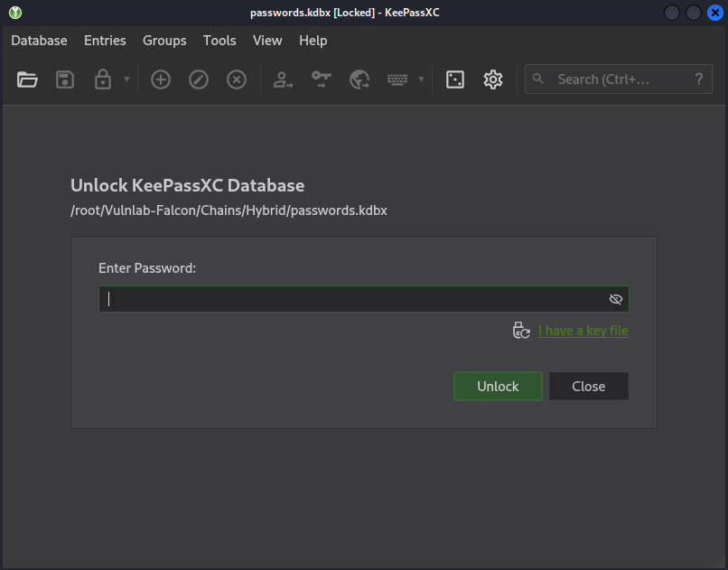Image resolution: width=728 pixels, height=570 pixels.
Task: Click the 'I have a key file' link
Action: click(x=583, y=331)
